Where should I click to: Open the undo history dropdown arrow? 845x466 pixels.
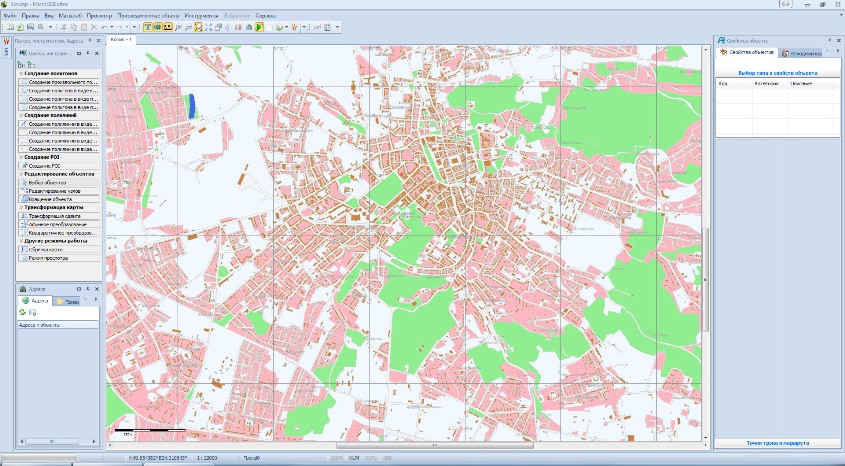tap(111, 27)
